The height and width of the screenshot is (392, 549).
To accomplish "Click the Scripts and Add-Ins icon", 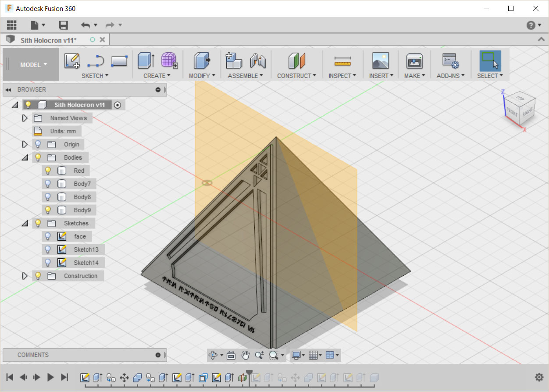I will click(450, 61).
